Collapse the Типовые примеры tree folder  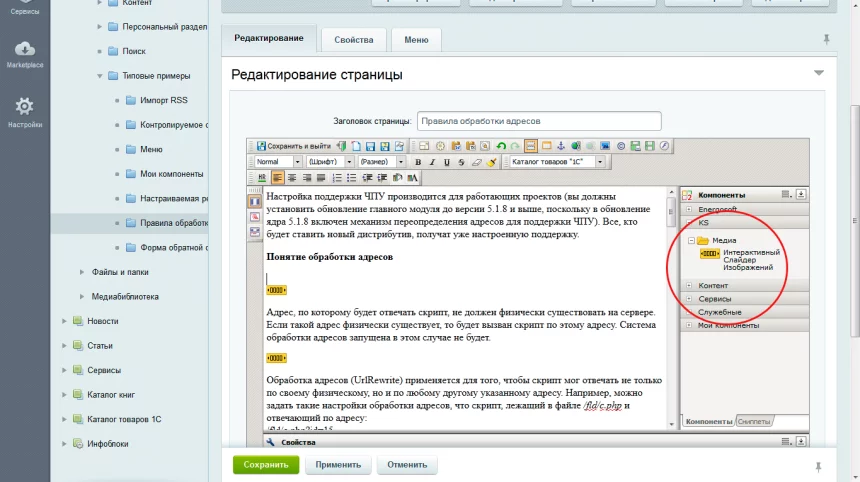99,76
